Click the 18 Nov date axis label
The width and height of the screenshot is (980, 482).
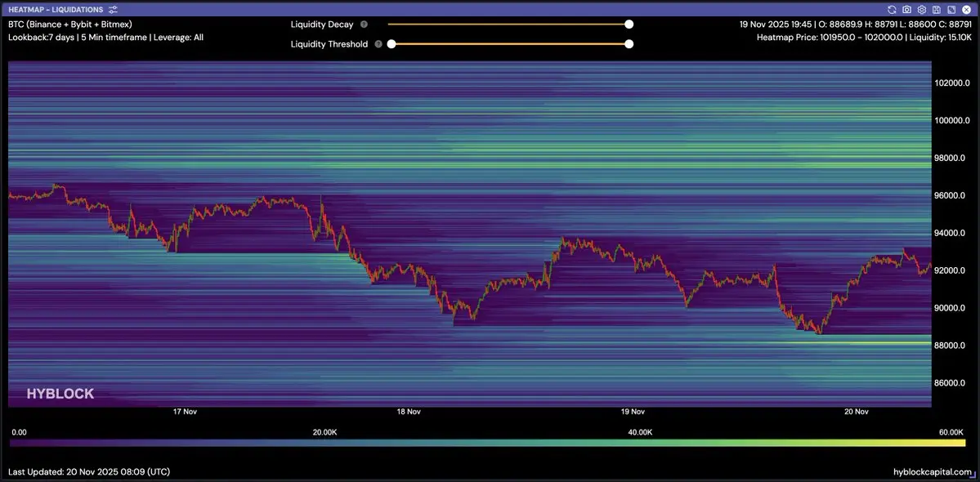(x=408, y=412)
